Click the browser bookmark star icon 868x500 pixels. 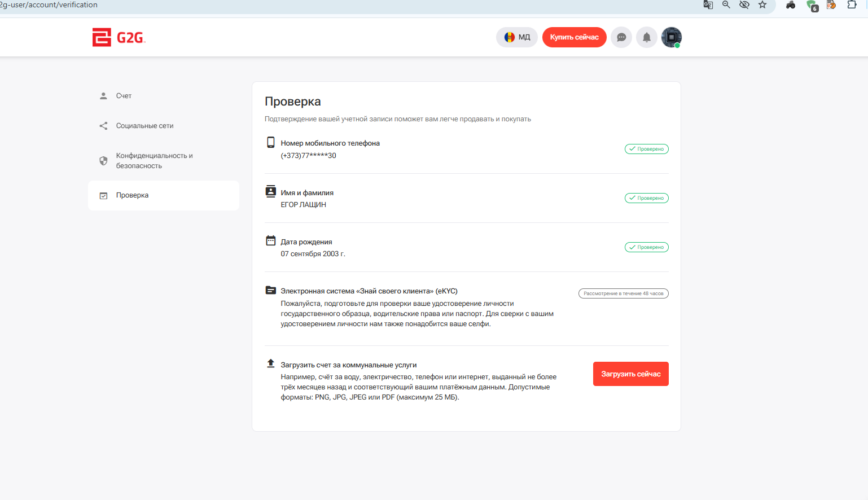point(762,5)
